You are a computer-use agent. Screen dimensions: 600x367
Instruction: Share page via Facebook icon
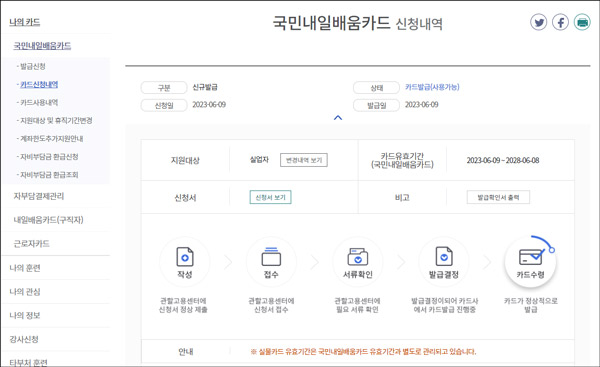click(x=560, y=23)
